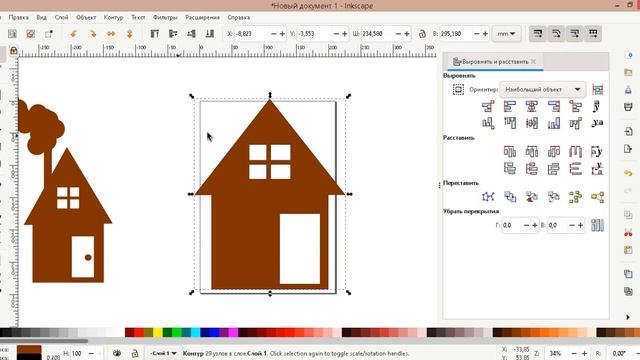The width and height of the screenshot is (640, 360).
Task: Toggle scale rounded corners option
Action: (556, 34)
